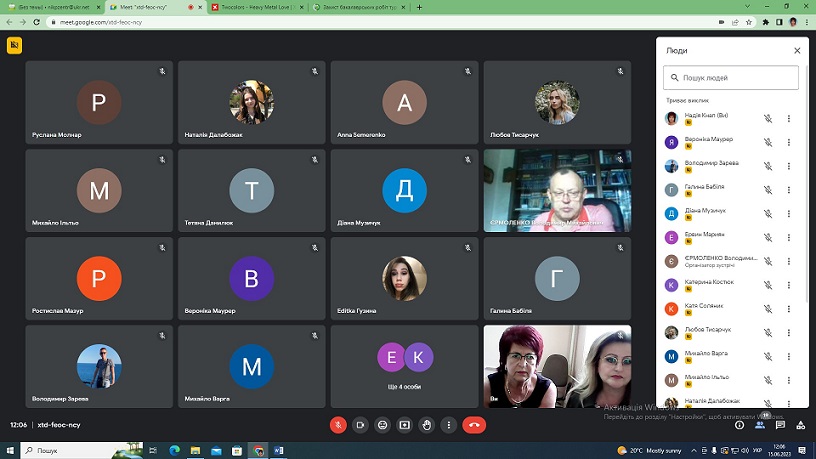816x459 pixels.
Task: Click the volume speaker tray icon
Action: click(745, 450)
